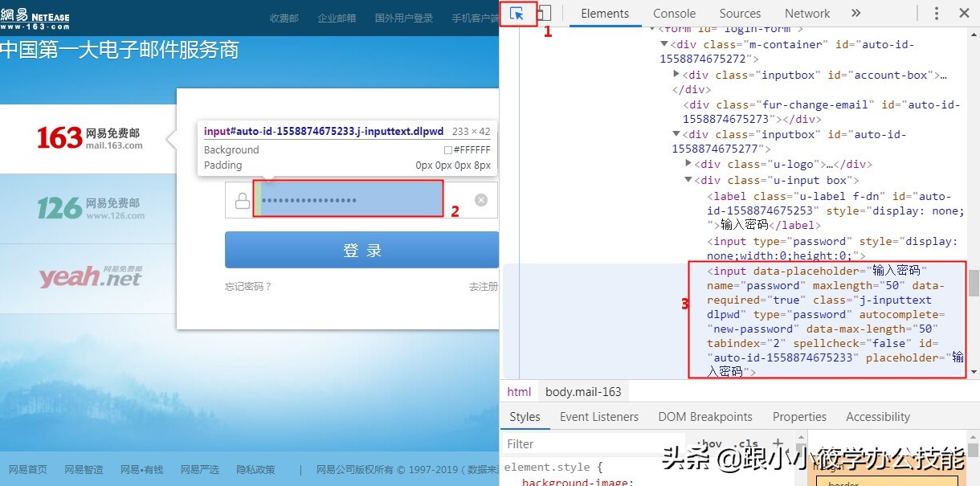The width and height of the screenshot is (980, 486).
Task: Click the 登 录 login button
Action: [361, 250]
